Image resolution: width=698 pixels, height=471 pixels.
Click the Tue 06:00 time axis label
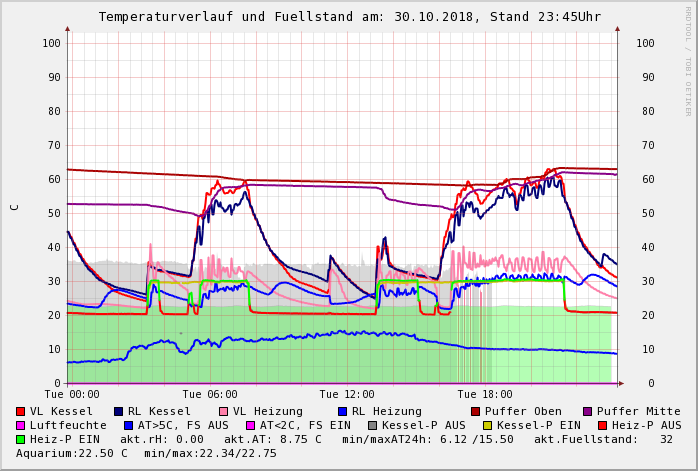click(x=210, y=394)
